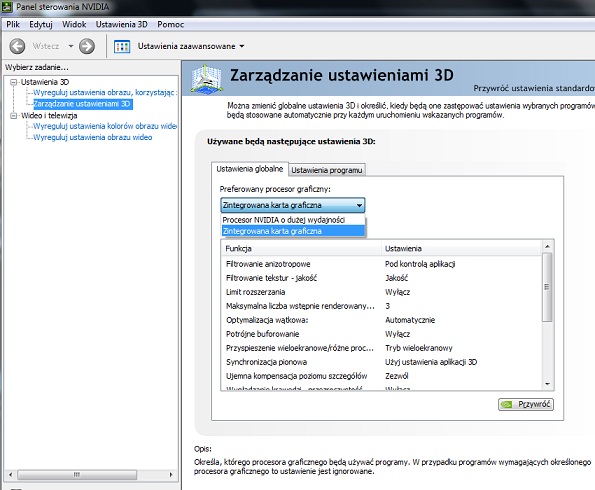
Task: Click the task pane horizontal scrollbar thumb
Action: [x=77, y=474]
